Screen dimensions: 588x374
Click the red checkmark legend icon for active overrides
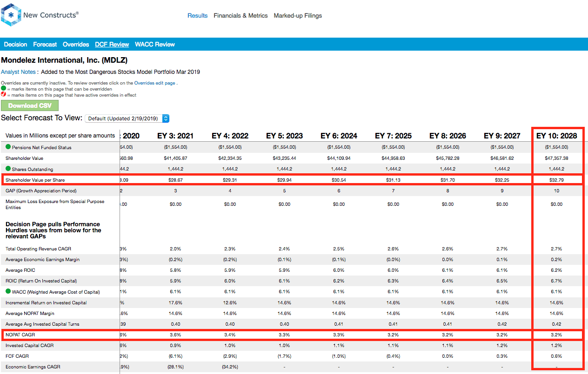pyautogui.click(x=4, y=95)
